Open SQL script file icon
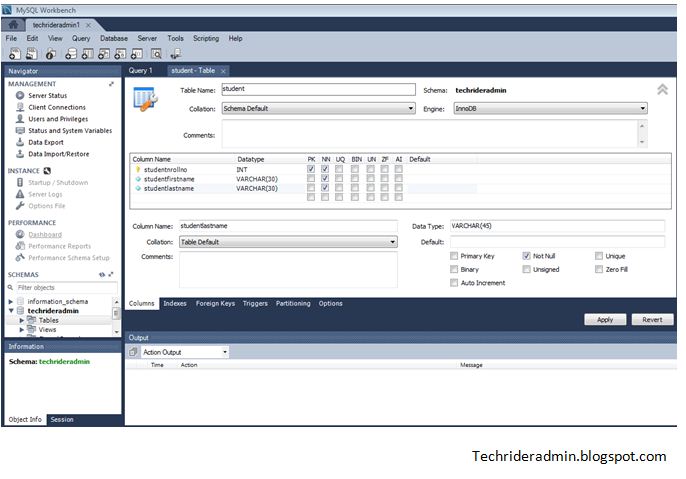686x479 pixels. click(32, 54)
